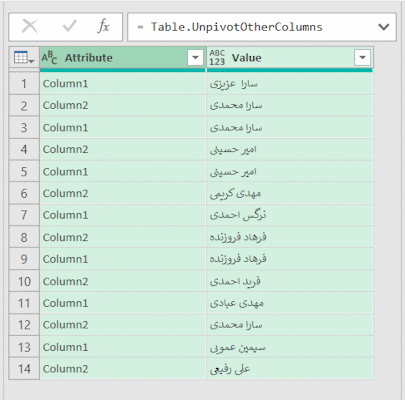Click Column1 cell in row 1
Viewport: 405px width, 400px height.
tap(122, 83)
